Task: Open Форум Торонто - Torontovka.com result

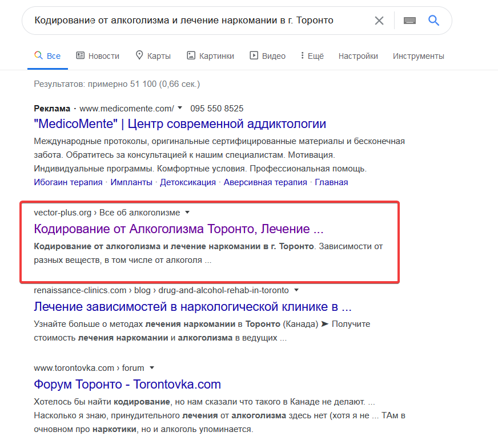Action: (127, 385)
